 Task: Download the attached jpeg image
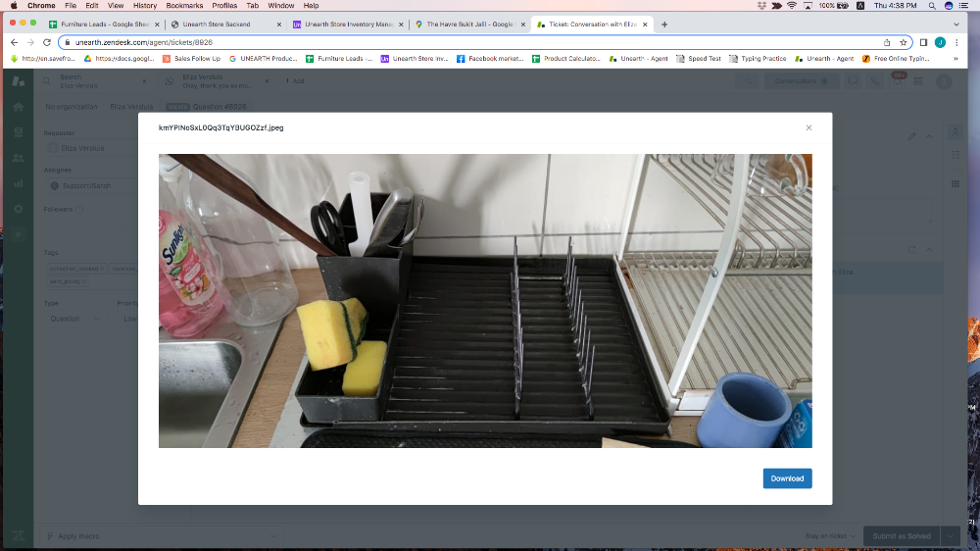pyautogui.click(x=787, y=478)
